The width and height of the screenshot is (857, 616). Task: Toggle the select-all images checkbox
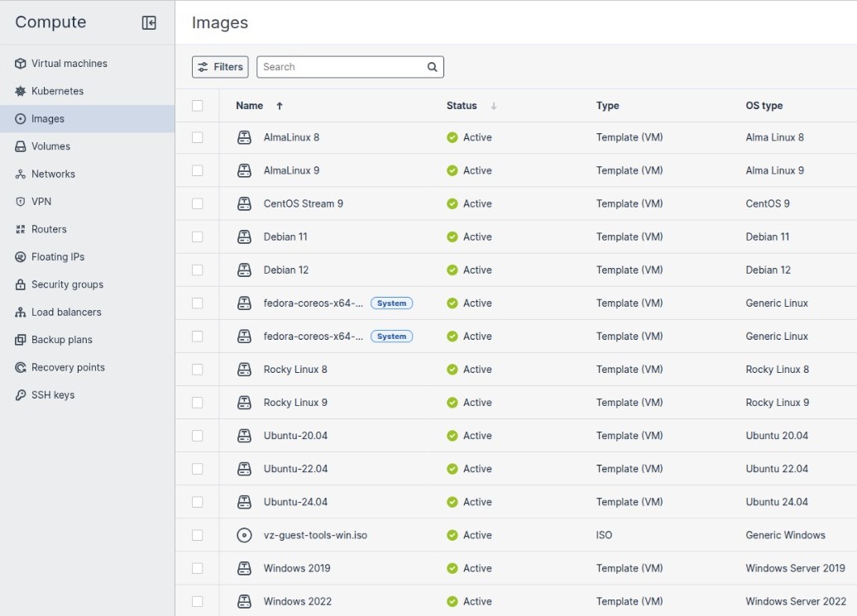click(197, 106)
